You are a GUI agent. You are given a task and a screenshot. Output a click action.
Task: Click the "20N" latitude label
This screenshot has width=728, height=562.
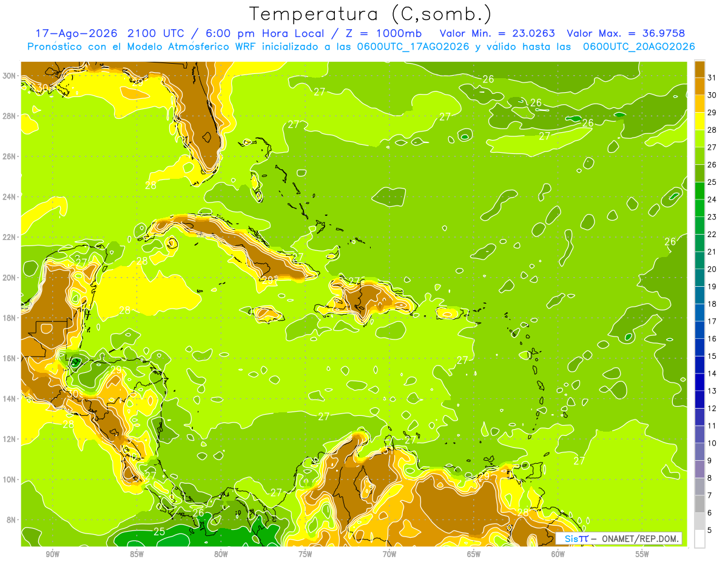(x=10, y=278)
